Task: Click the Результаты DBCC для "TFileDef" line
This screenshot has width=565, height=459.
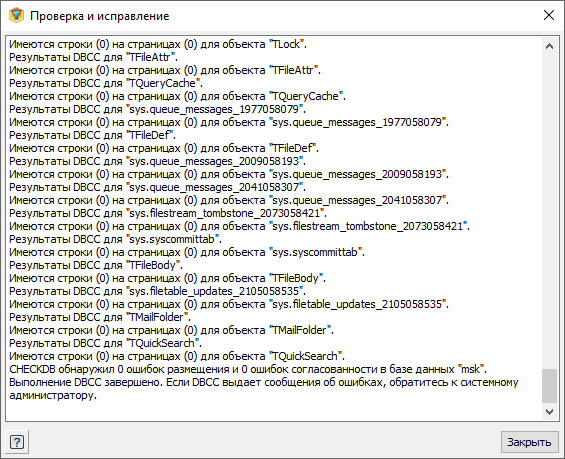Action: [92, 135]
